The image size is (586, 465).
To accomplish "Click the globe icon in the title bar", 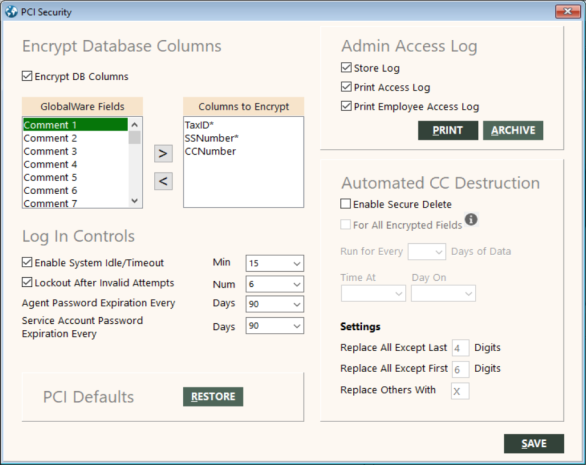I will (11, 12).
